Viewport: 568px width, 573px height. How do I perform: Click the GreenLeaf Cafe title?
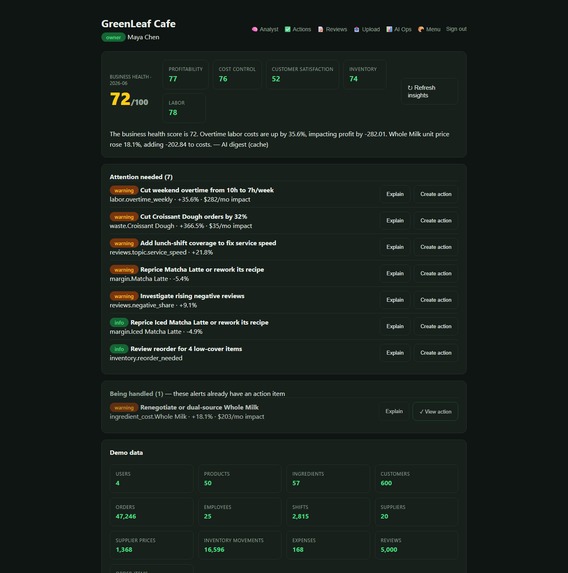coord(138,24)
